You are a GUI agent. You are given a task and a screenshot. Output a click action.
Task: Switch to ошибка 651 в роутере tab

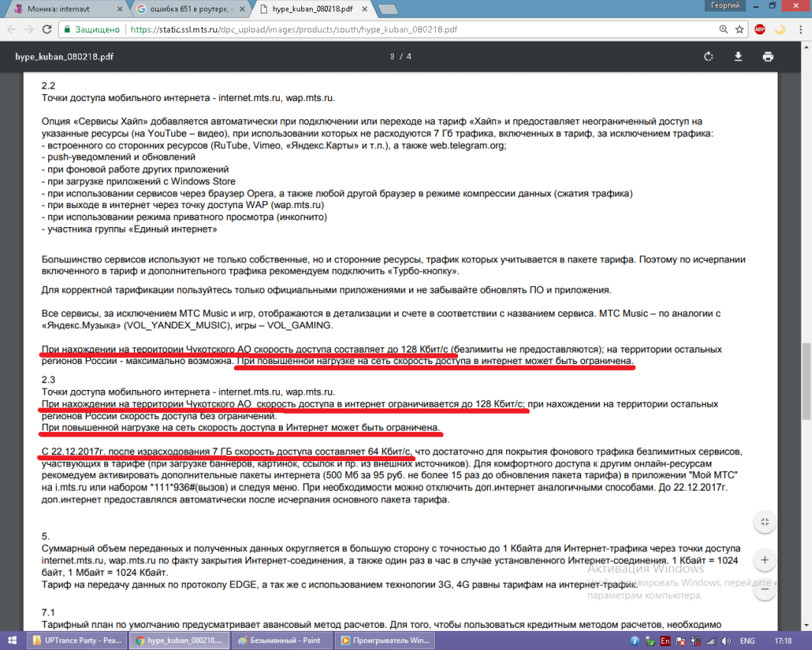point(190,9)
